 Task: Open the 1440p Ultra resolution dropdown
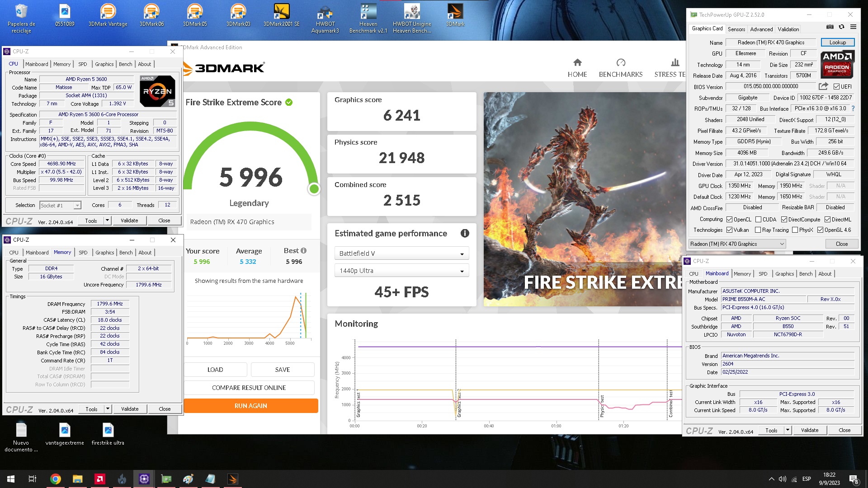click(x=401, y=271)
